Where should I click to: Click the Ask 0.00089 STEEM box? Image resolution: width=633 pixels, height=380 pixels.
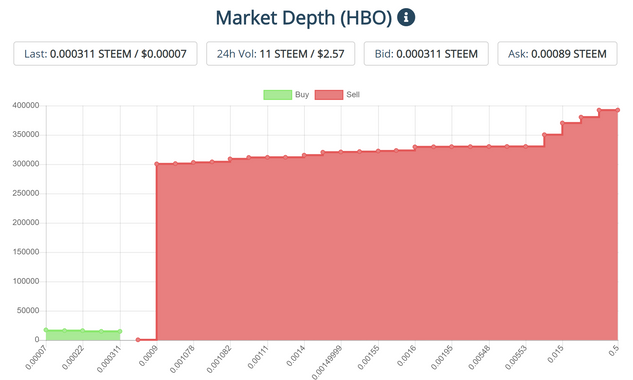pyautogui.click(x=557, y=53)
